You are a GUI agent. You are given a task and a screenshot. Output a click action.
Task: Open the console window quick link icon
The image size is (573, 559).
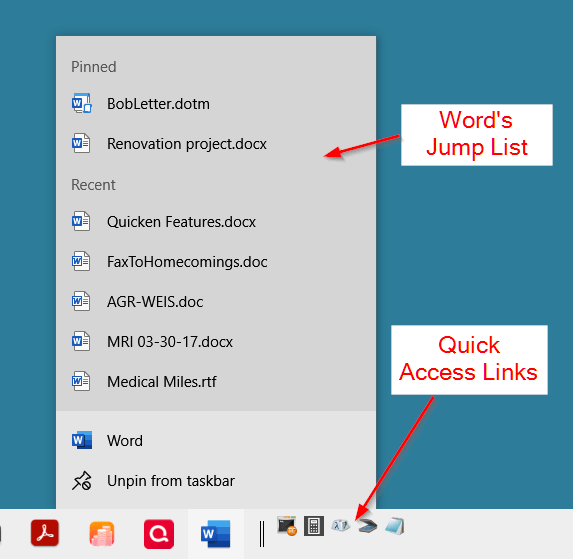[286, 526]
